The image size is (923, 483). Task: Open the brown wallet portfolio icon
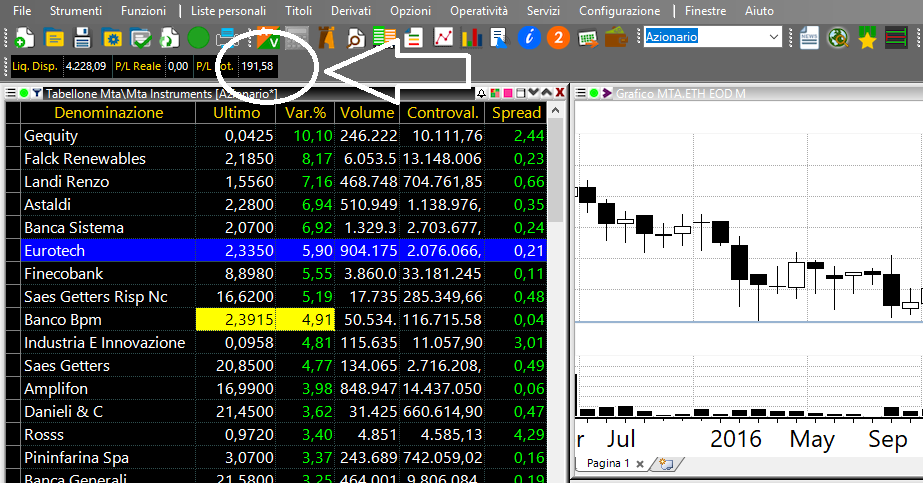click(x=616, y=38)
